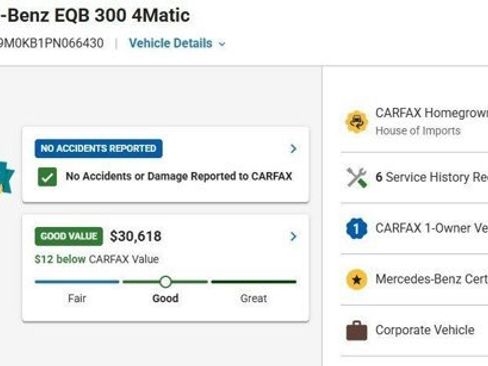Select the Corporate Vehicle label
This screenshot has height=366, width=488.
pyautogui.click(x=425, y=330)
